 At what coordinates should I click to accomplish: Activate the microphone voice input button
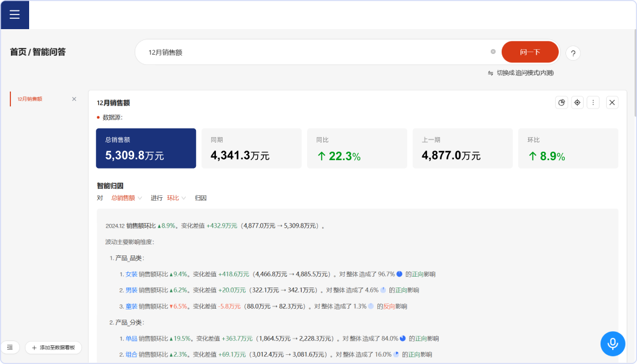[613, 344]
